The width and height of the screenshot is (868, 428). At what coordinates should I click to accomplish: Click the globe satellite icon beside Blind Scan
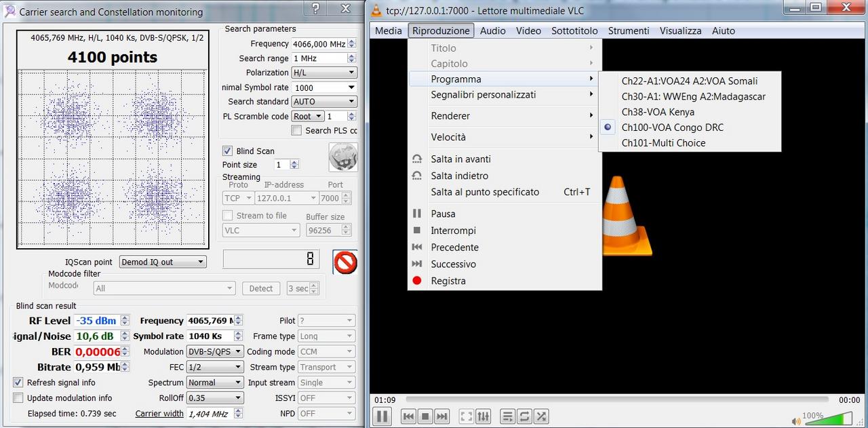click(342, 157)
